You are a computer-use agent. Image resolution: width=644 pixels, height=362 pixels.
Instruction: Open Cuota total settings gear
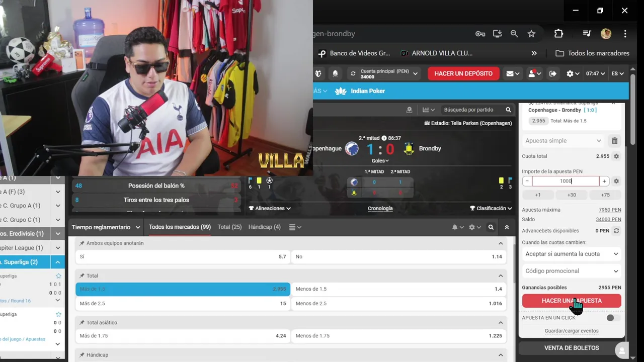pyautogui.click(x=616, y=156)
